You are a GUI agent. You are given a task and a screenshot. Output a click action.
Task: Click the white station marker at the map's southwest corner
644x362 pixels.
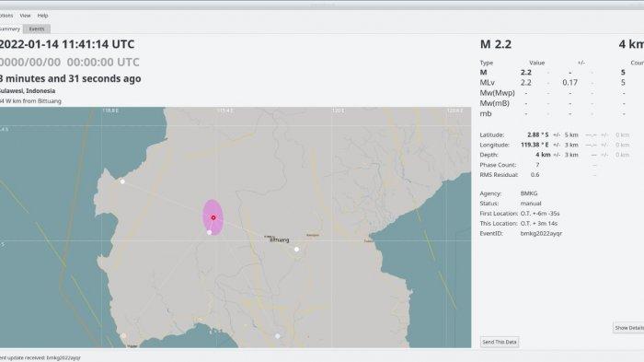123,336
